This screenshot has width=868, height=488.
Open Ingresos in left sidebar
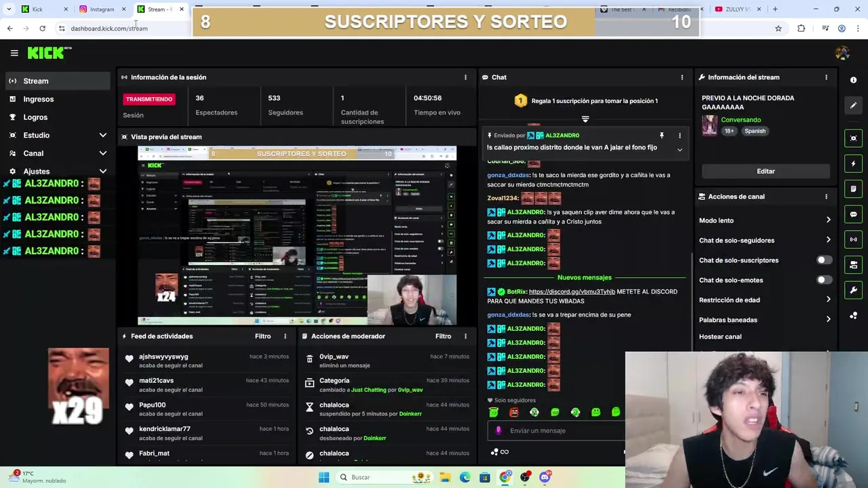pyautogui.click(x=58, y=99)
